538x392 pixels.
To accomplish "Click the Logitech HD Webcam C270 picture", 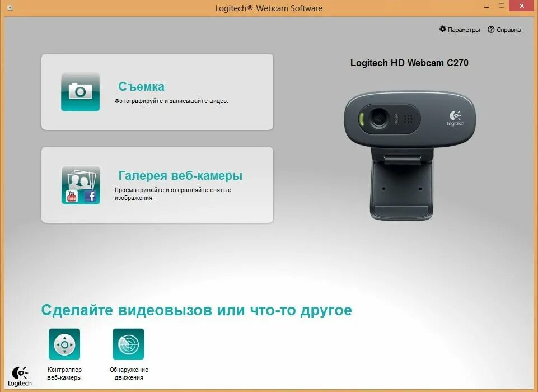I will (x=410, y=156).
